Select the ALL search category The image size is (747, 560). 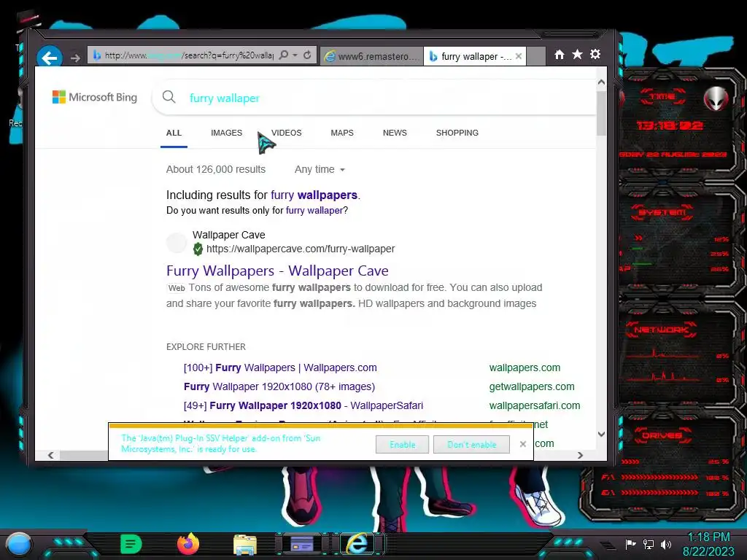[174, 133]
